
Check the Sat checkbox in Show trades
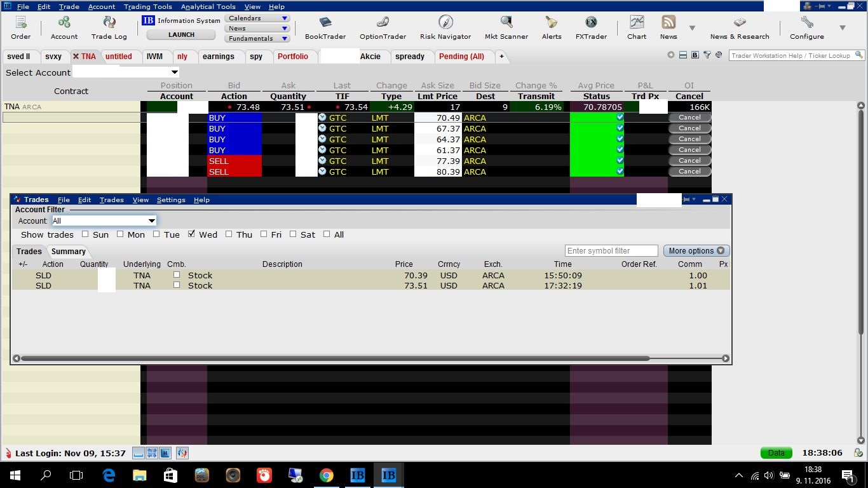tap(293, 234)
